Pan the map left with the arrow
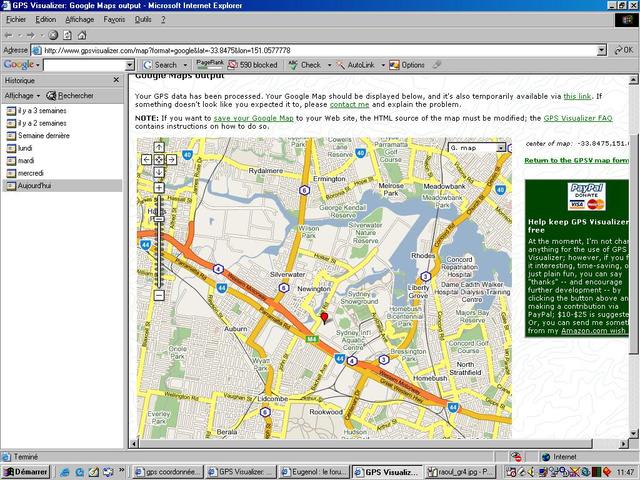Screen dimensions: 640x480 (147, 159)
